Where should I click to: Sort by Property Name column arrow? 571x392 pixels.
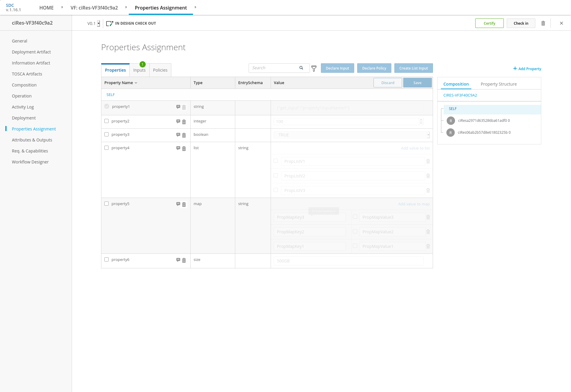(x=136, y=83)
